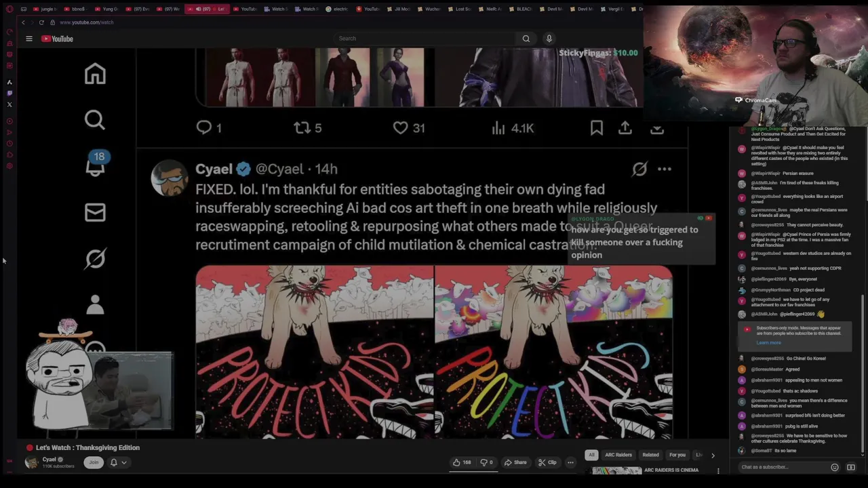Select the Related chip
Image resolution: width=868 pixels, height=488 pixels.
pos(650,455)
